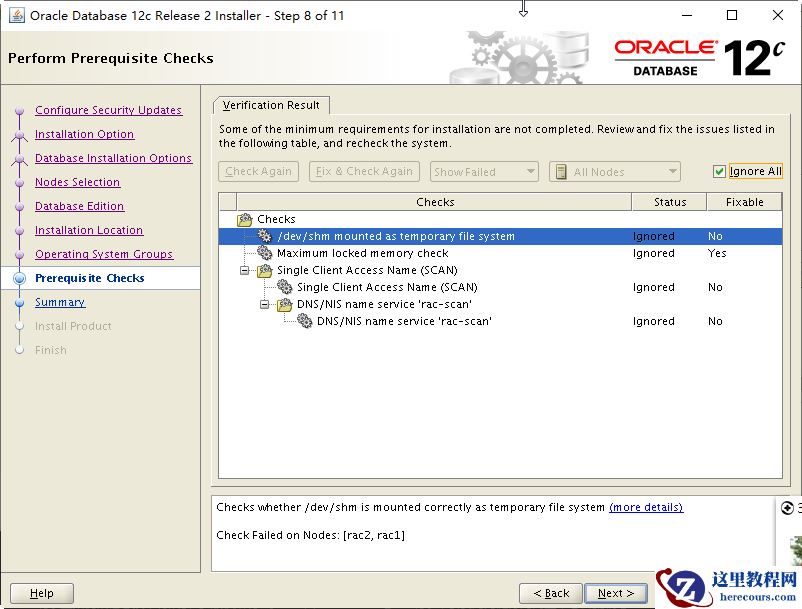Open the Show Failed dropdown

[x=483, y=172]
